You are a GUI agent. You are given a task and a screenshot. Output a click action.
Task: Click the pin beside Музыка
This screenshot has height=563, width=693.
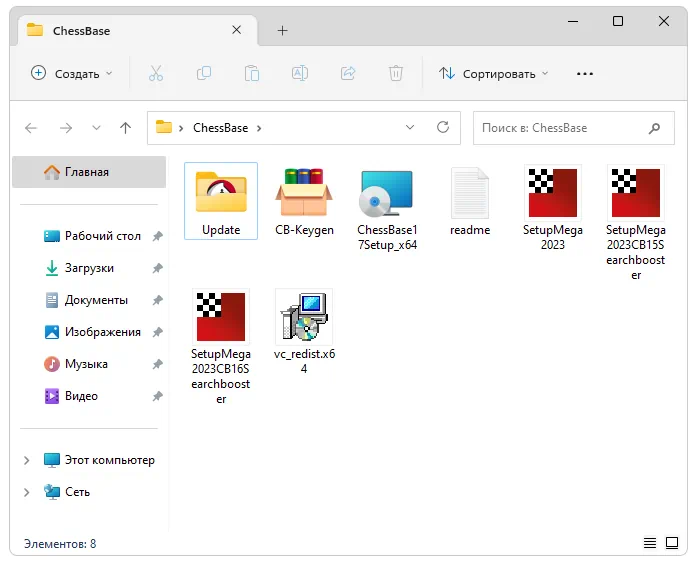tap(157, 364)
